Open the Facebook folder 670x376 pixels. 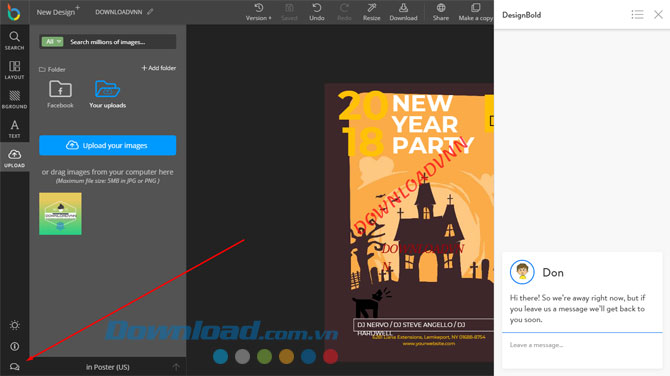coord(60,94)
